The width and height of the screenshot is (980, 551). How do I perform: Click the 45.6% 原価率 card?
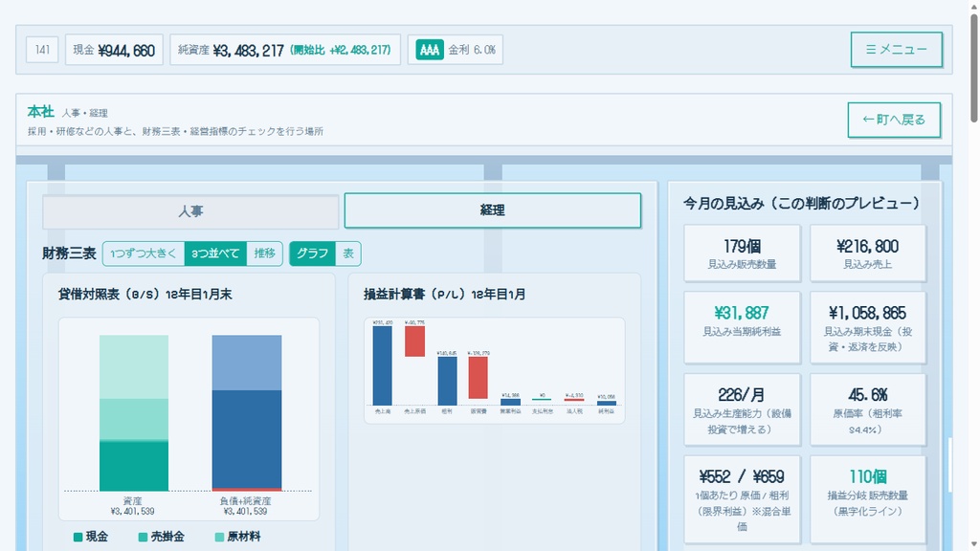pos(867,409)
